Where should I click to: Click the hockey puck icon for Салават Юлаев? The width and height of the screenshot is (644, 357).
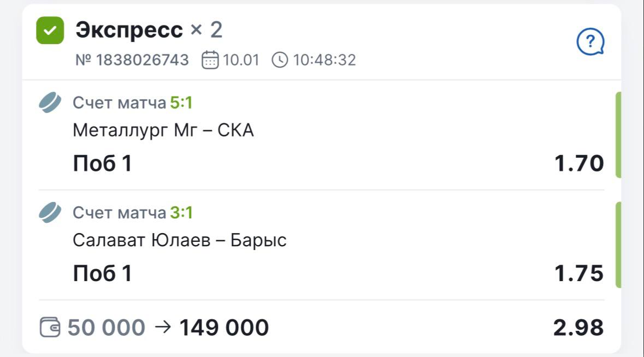click(50, 212)
